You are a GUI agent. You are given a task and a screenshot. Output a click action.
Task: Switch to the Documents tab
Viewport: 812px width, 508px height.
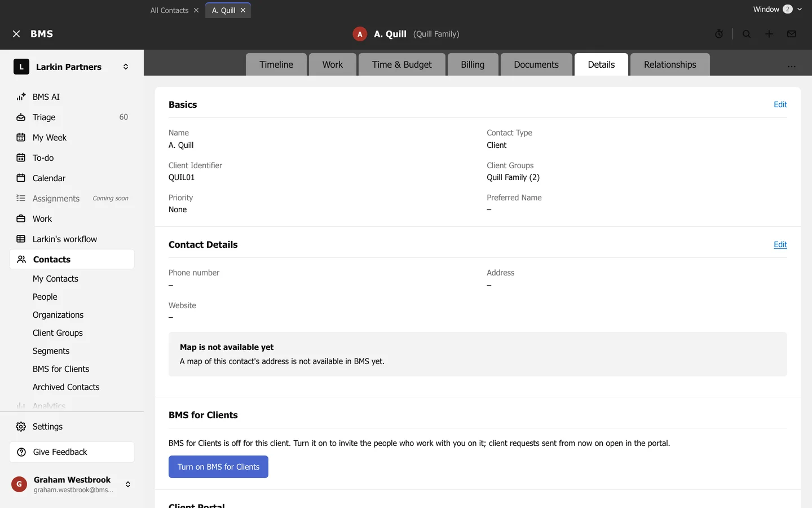536,64
